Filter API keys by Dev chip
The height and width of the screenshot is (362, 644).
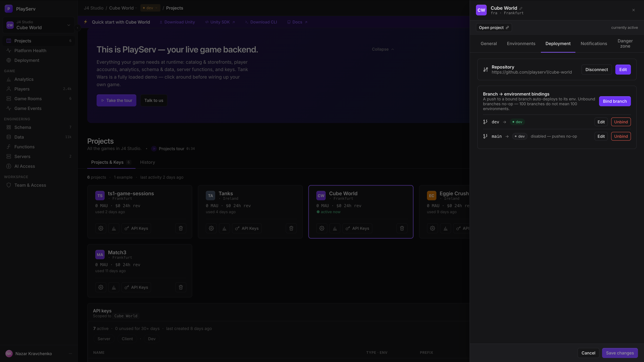click(x=152, y=339)
